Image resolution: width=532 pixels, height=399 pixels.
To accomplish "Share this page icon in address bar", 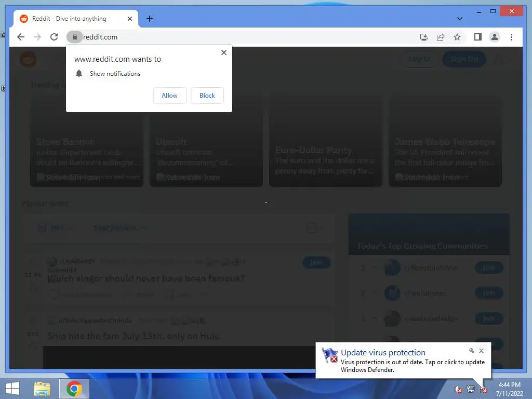I will [x=441, y=37].
